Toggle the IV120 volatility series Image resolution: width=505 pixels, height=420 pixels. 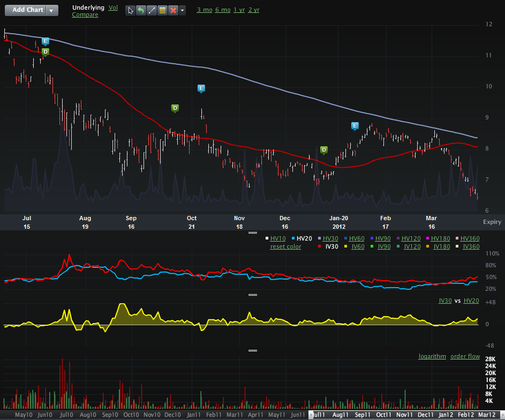(412, 246)
